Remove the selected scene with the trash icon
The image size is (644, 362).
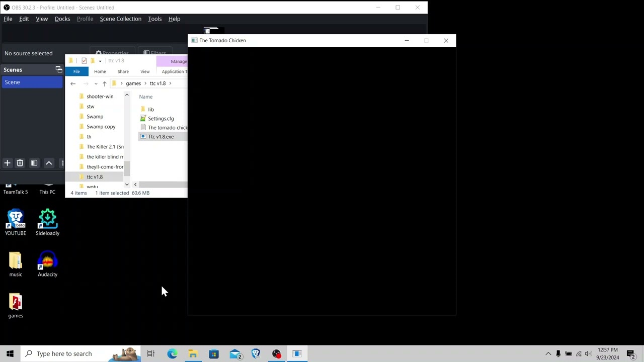(x=20, y=163)
